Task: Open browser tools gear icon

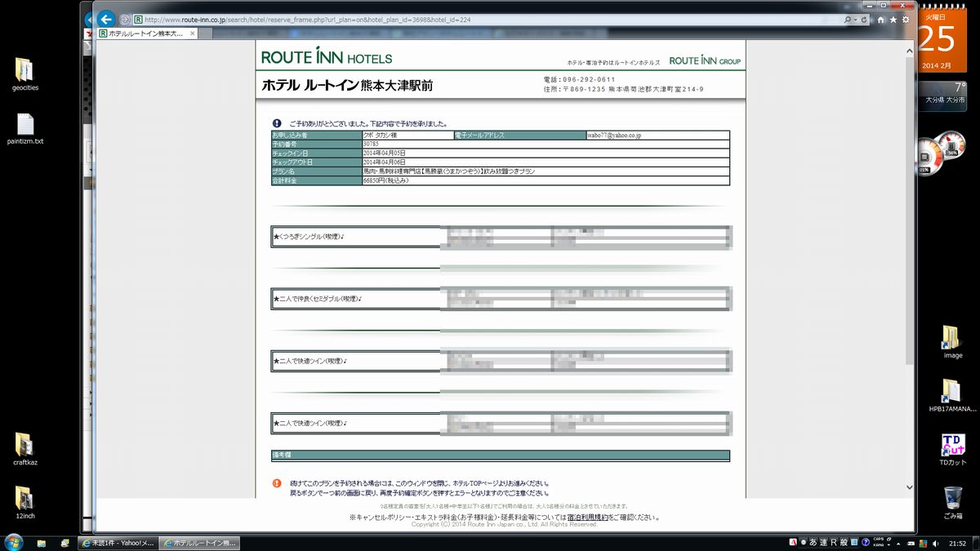Action: (x=905, y=19)
